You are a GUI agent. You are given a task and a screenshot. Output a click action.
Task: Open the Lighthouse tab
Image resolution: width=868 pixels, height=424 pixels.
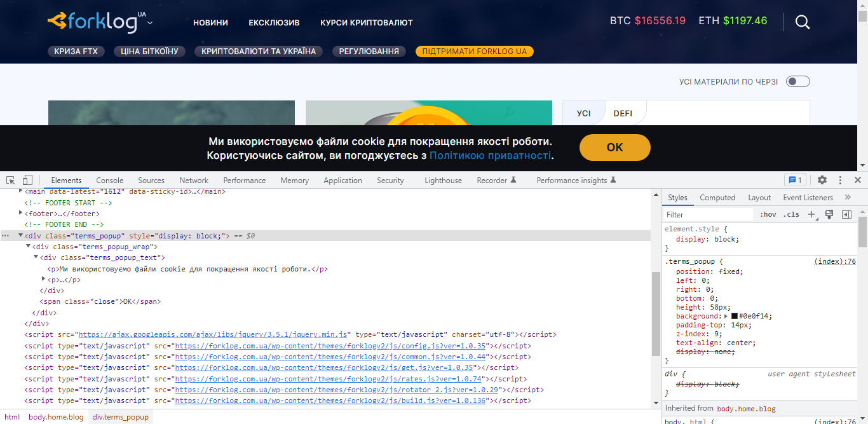click(443, 181)
